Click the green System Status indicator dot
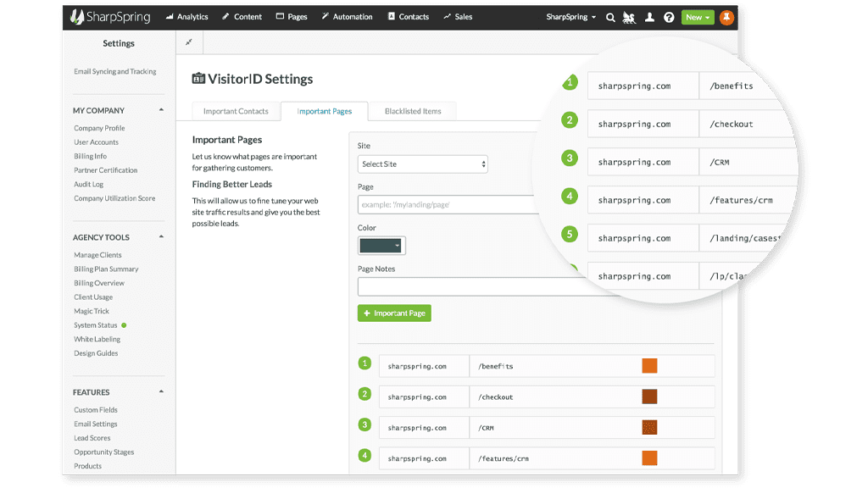 (x=124, y=325)
